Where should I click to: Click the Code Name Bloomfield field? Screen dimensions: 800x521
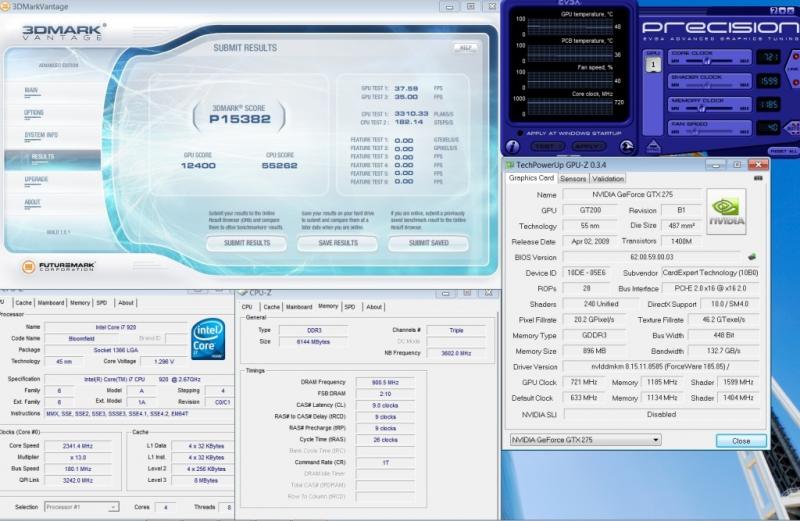tap(82, 338)
